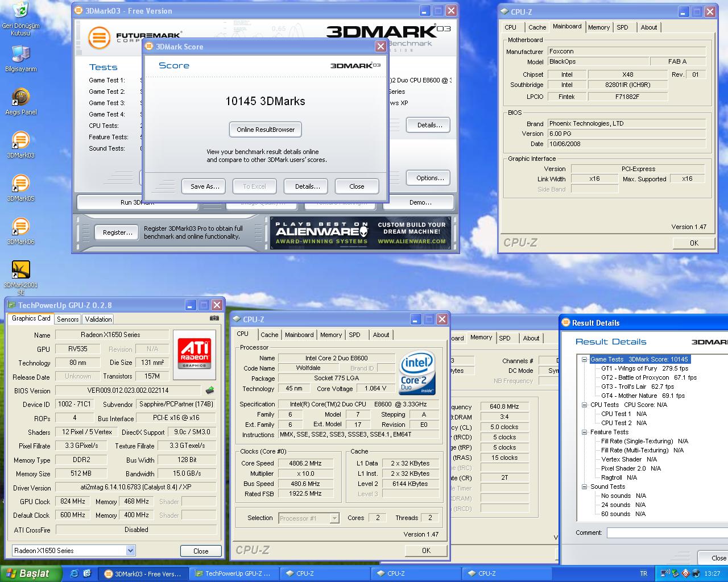Click the system clock showing 13:27

point(712,573)
